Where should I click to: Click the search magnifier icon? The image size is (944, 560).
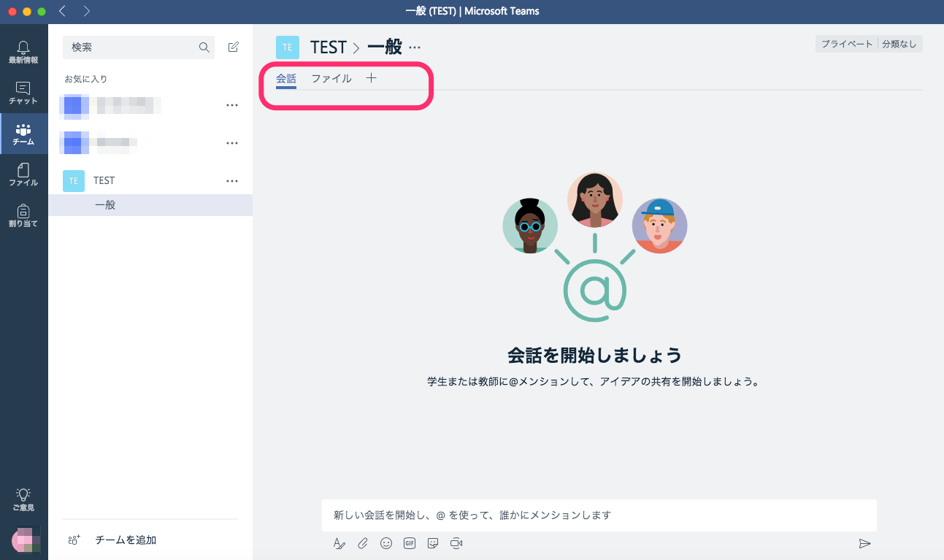204,47
